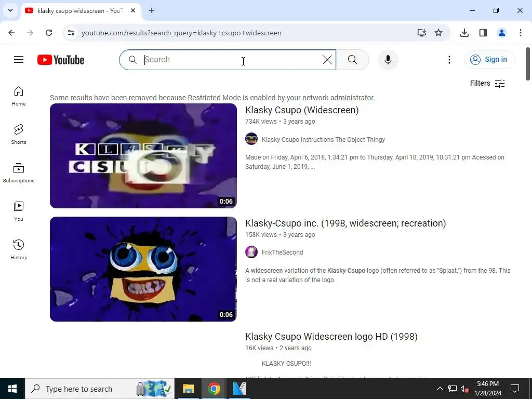Click the Restricted Mode notice text

[x=212, y=98]
